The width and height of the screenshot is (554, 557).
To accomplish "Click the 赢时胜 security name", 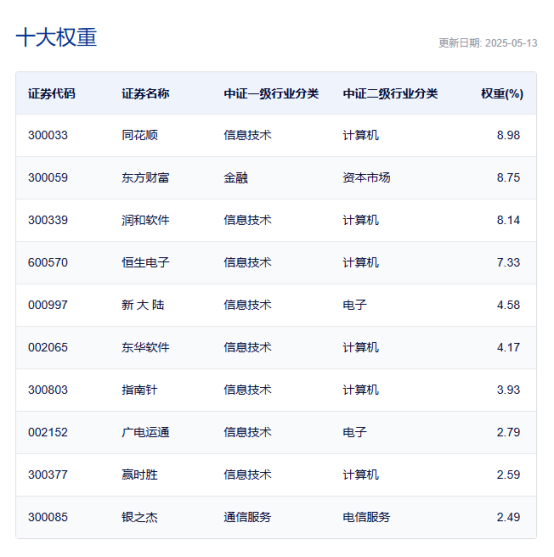I will click(140, 475).
